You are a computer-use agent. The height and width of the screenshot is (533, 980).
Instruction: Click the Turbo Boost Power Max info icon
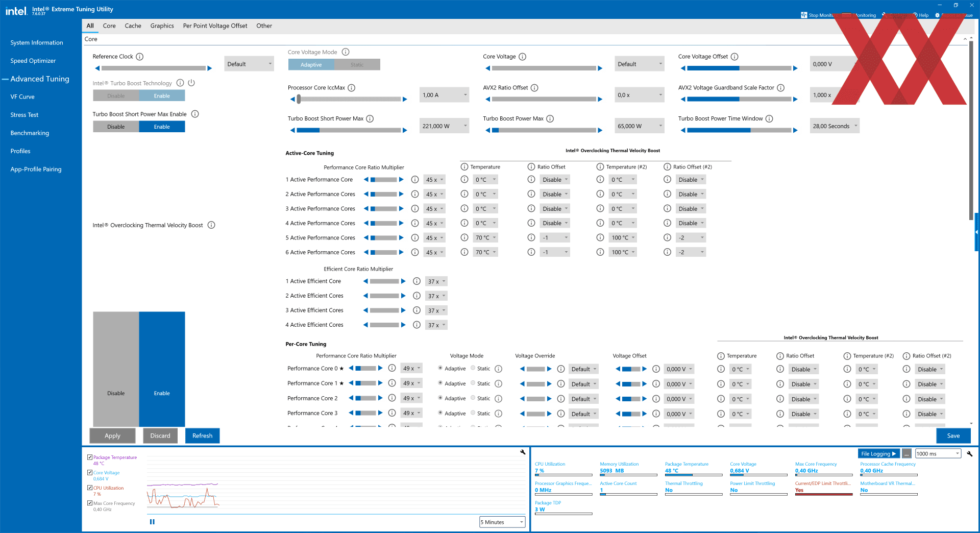[x=550, y=119]
